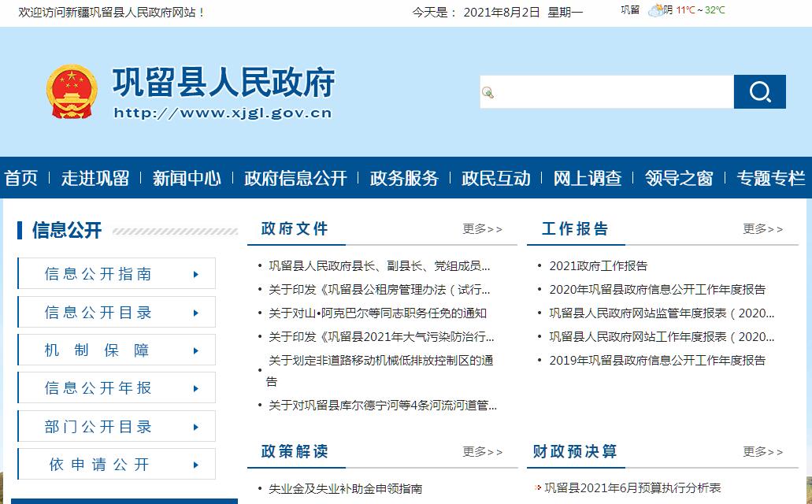Expand 更多 next to 工作报告
812x504 pixels.
pyautogui.click(x=762, y=229)
